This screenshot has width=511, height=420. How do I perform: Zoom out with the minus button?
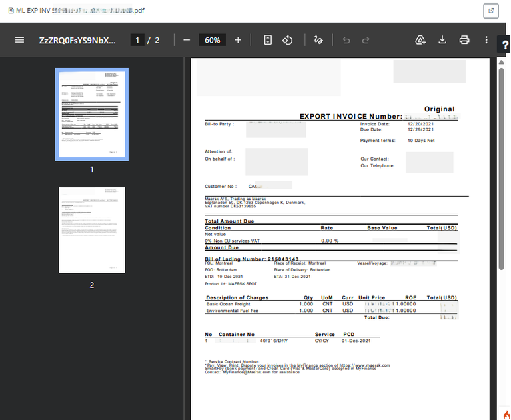187,40
